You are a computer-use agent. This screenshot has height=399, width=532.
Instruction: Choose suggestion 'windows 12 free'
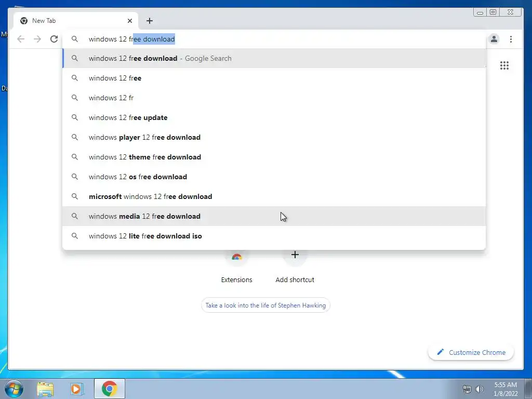[x=274, y=78]
